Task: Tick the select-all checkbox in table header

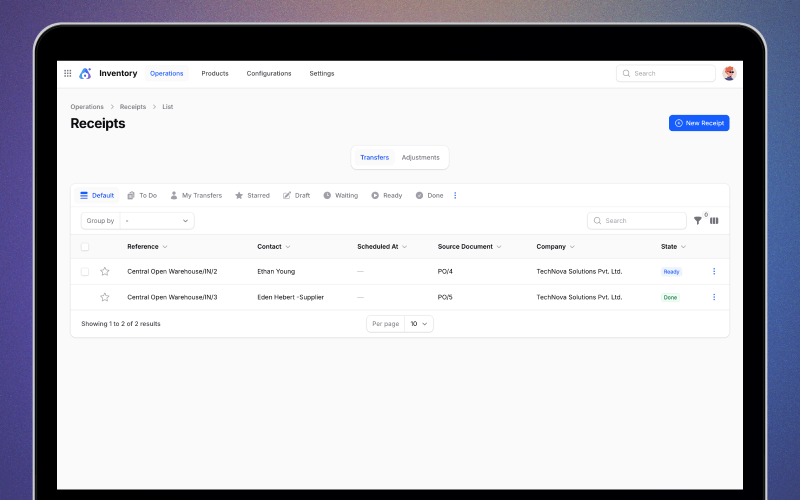Action: pyautogui.click(x=85, y=246)
